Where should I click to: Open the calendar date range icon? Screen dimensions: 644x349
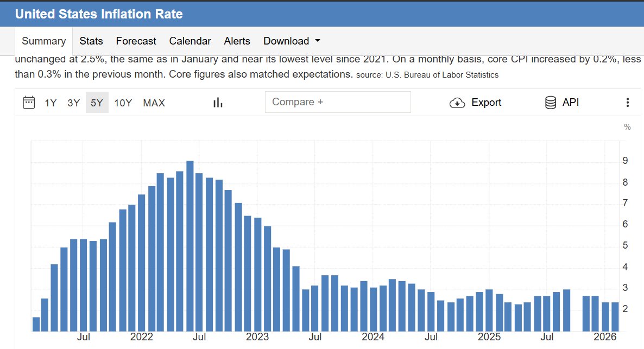tap(29, 102)
